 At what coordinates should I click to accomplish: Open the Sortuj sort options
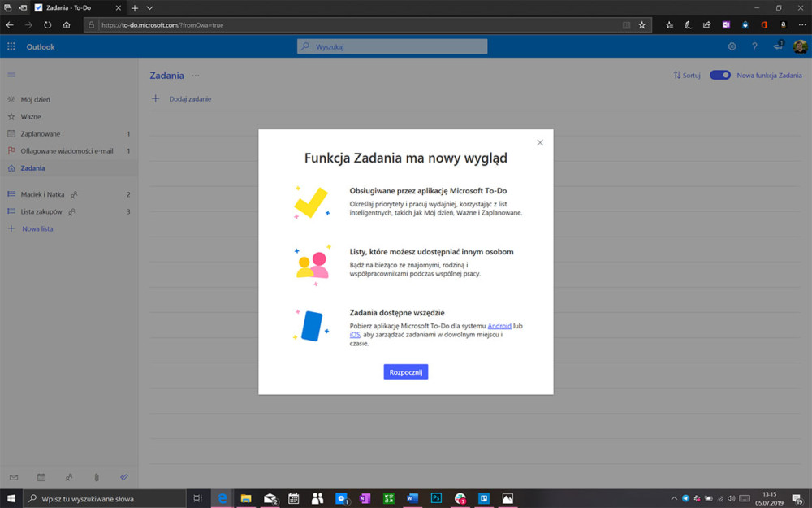coord(687,75)
